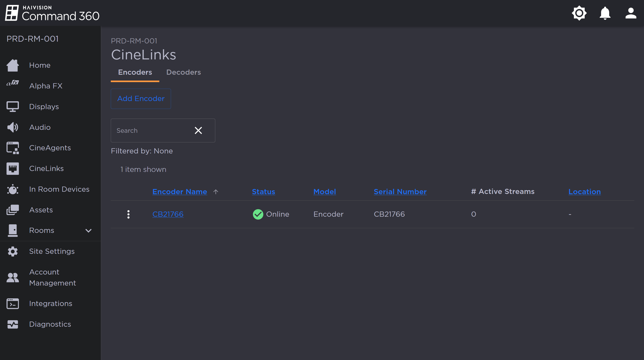Switch to the Decoders tab
The image size is (644, 360).
184,72
